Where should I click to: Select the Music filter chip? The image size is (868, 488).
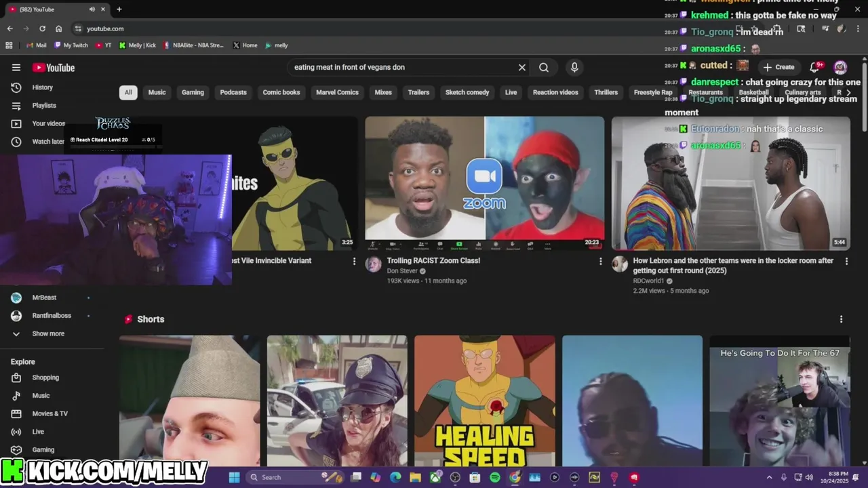point(157,92)
